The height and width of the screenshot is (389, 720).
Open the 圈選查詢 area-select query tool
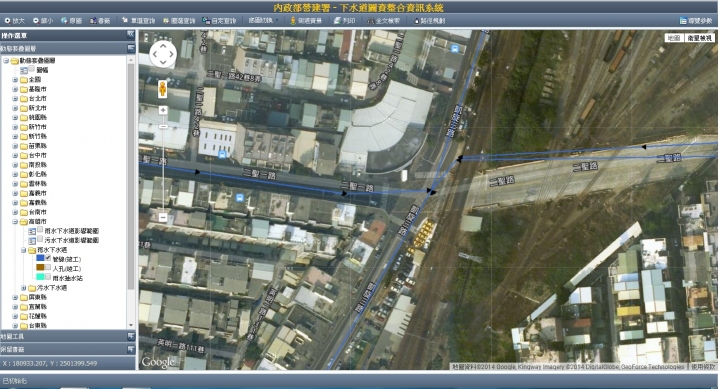coord(179,21)
